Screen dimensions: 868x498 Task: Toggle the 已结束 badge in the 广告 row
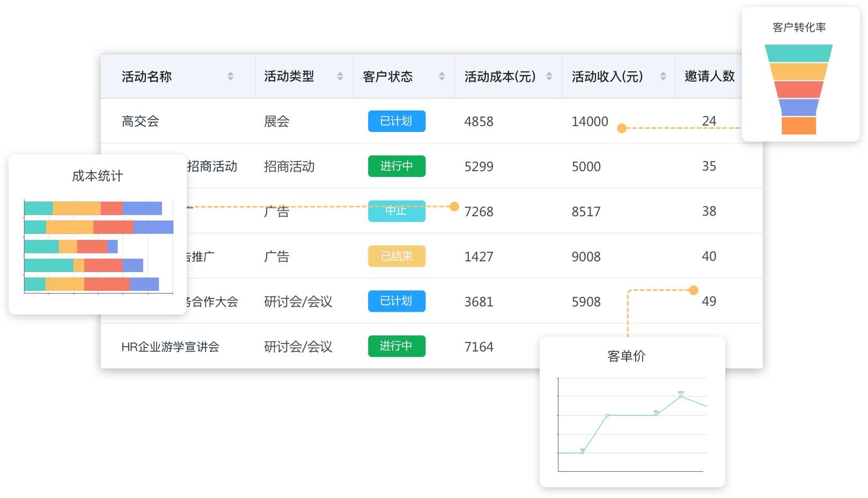[x=396, y=256]
